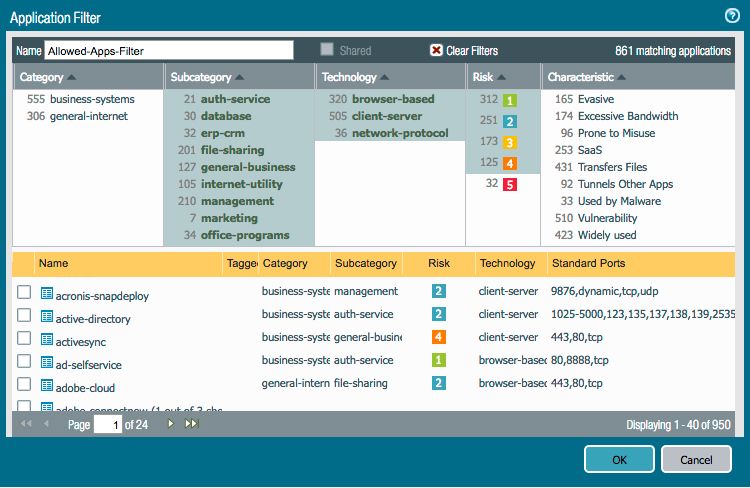750x488 pixels.
Task: Select the risk level 4 orange badge filter
Action: coord(509,164)
